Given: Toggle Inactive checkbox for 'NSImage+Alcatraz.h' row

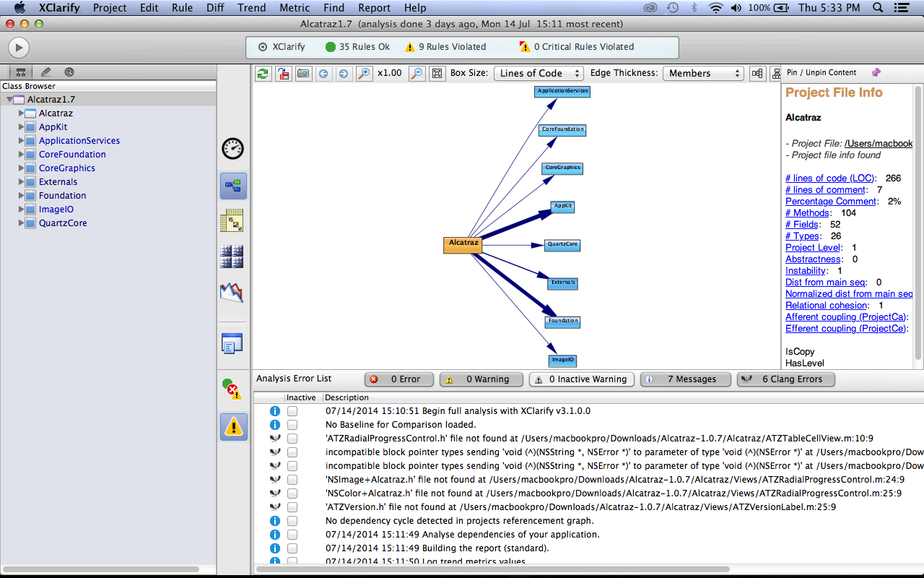Looking at the screenshot, I should click(292, 480).
